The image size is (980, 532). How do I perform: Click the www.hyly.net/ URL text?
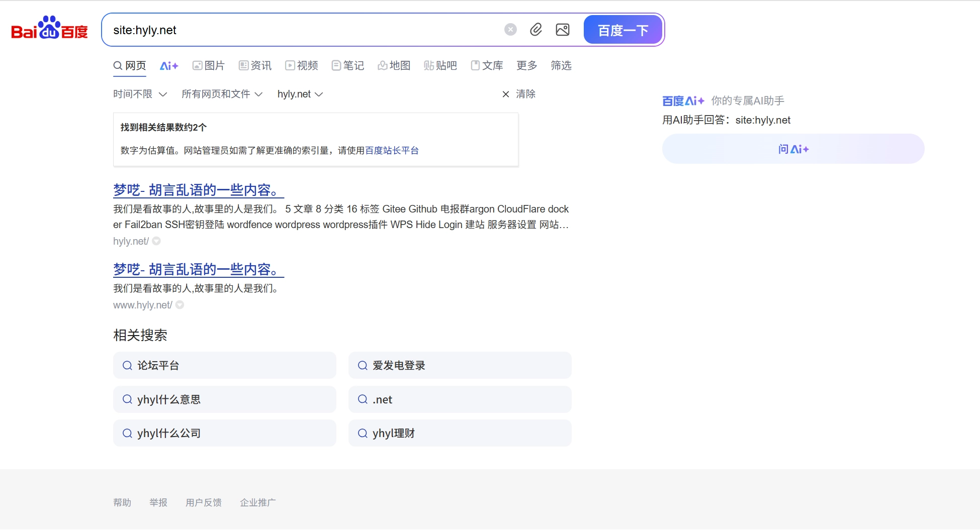143,305
